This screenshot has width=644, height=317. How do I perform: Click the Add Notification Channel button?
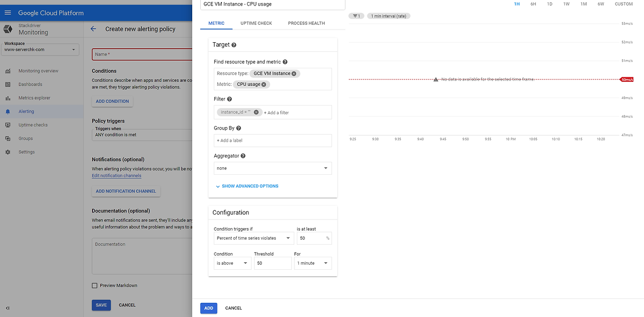(x=126, y=191)
